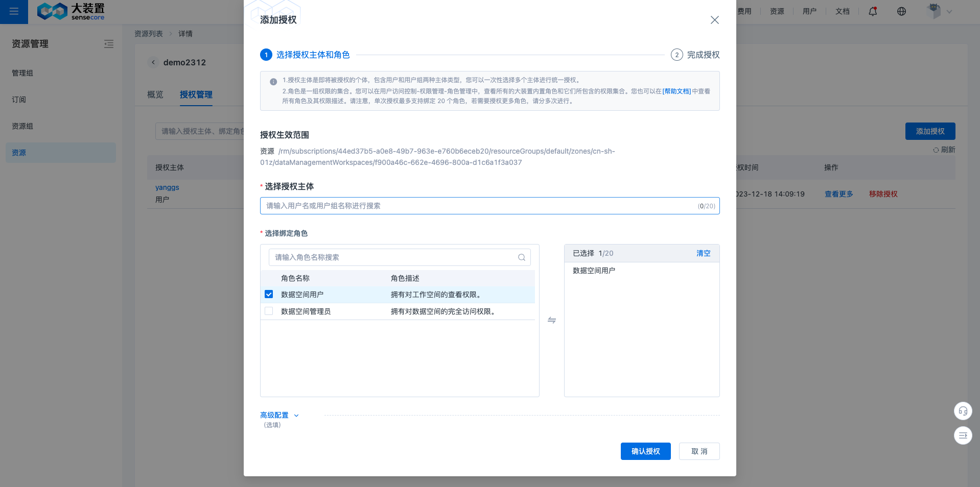980x487 pixels.
Task: Open the notification bell
Action: [x=873, y=11]
